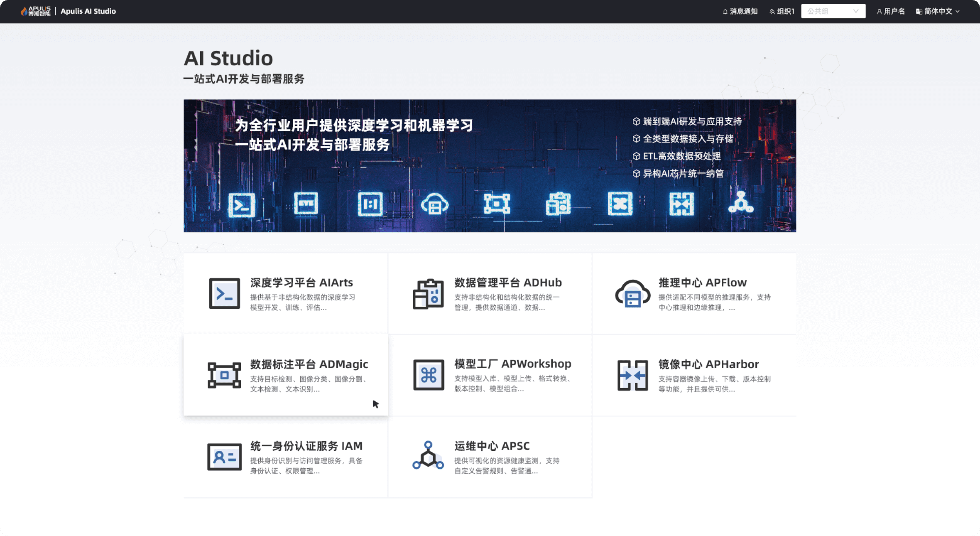Open 数据标注平台 ADMagic
Image resolution: width=980 pixels, height=536 pixels.
[x=286, y=375]
